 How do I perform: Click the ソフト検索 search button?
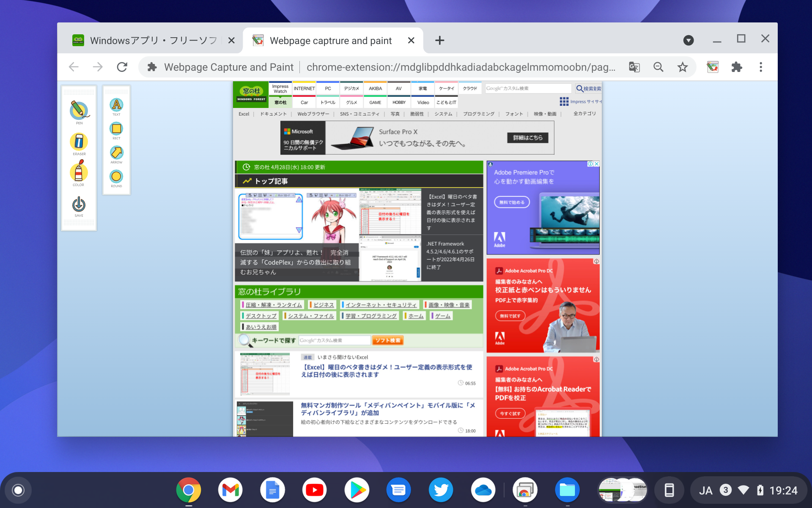point(387,340)
